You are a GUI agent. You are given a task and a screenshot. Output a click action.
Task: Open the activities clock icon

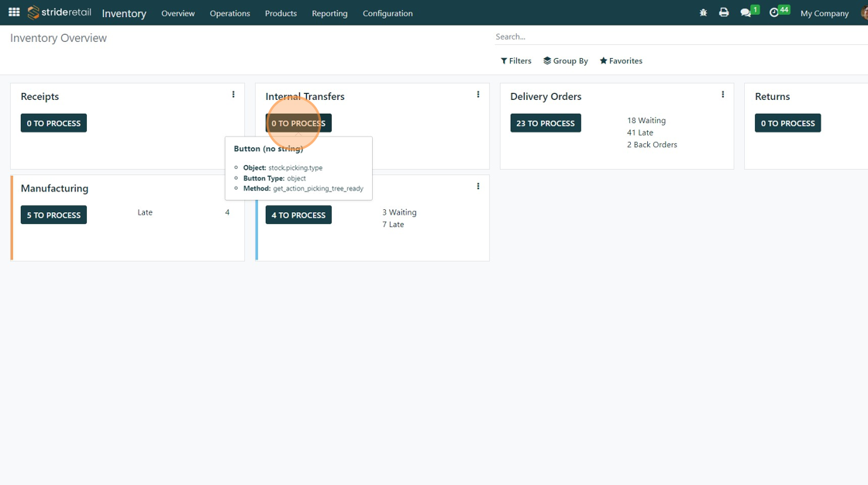point(774,12)
